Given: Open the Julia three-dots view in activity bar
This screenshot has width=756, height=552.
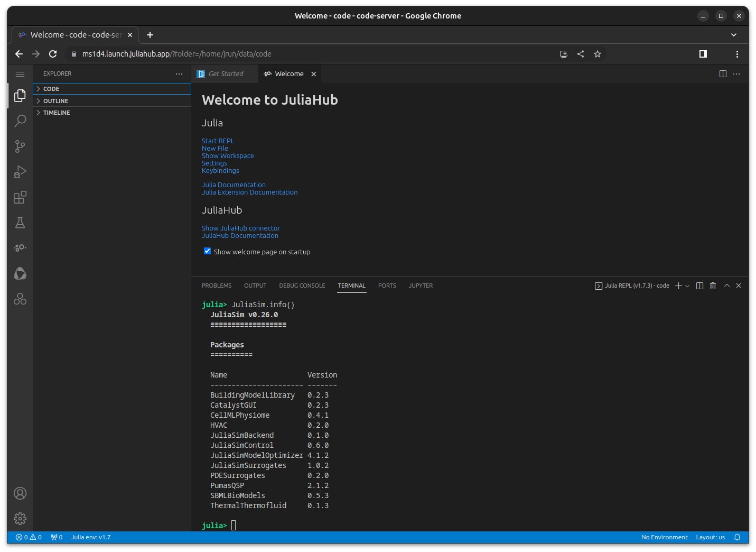Looking at the screenshot, I should click(20, 248).
